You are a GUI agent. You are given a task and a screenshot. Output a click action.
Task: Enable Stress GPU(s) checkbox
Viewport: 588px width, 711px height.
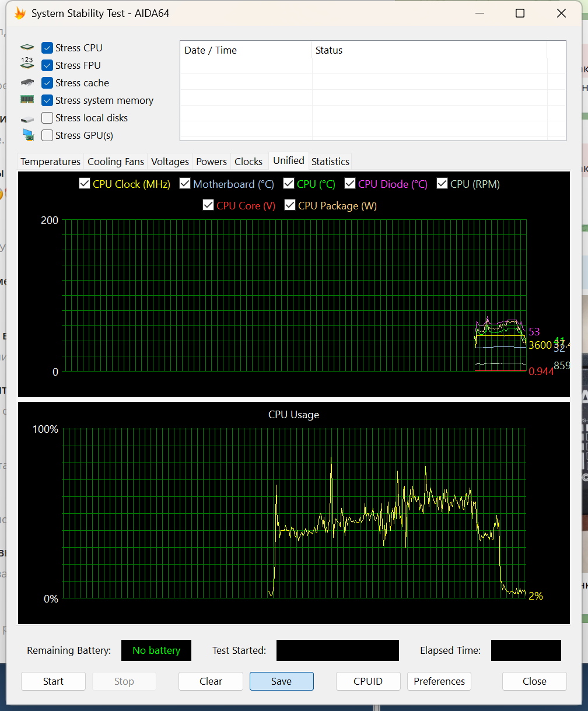pyautogui.click(x=47, y=135)
